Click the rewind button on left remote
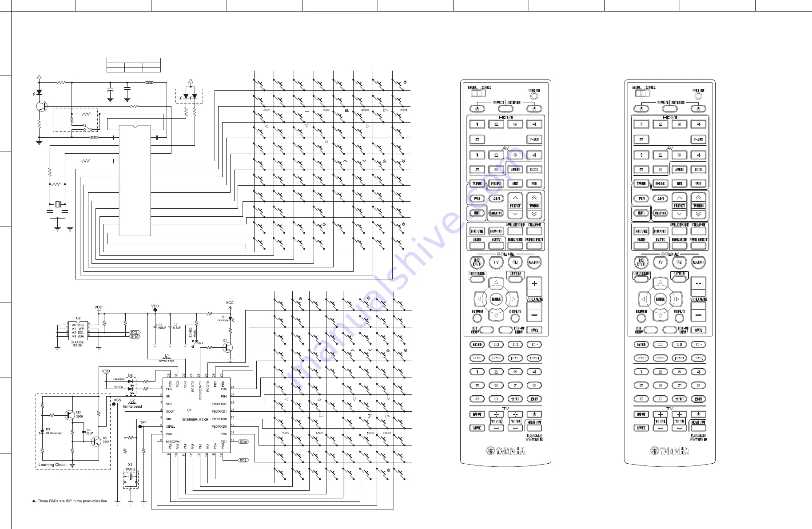The image size is (812, 529). click(477, 358)
